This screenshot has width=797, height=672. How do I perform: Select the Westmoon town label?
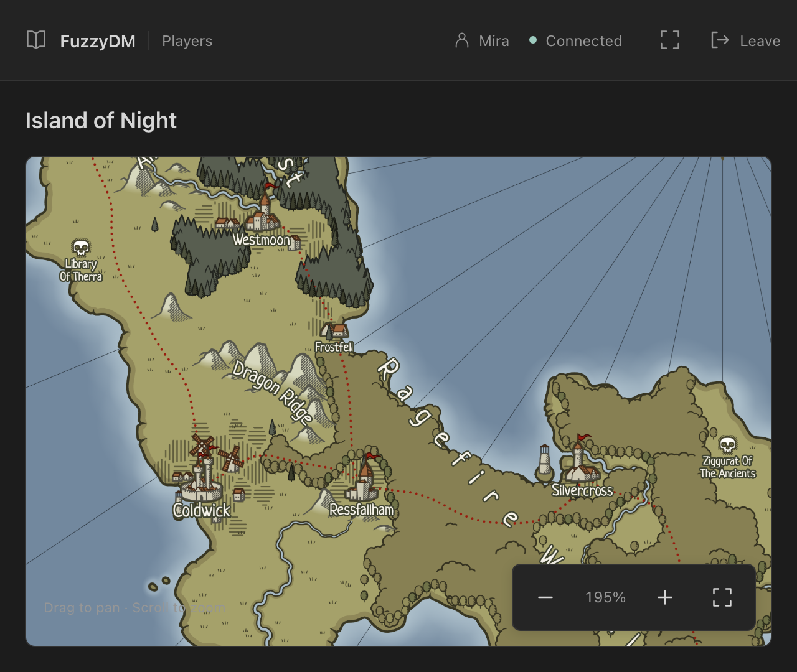(x=262, y=240)
